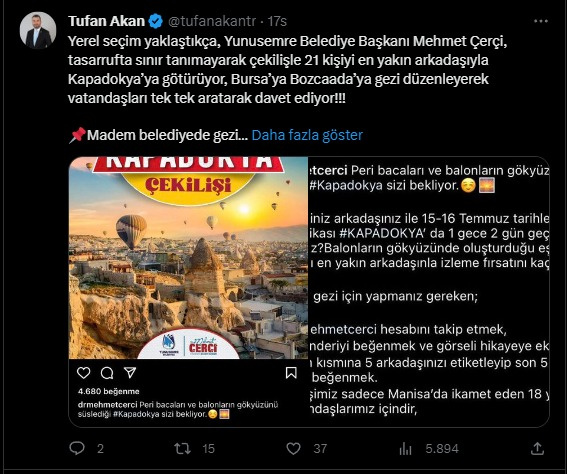
Task: Click the drmehmetcerci username in caption
Action: coord(107,405)
